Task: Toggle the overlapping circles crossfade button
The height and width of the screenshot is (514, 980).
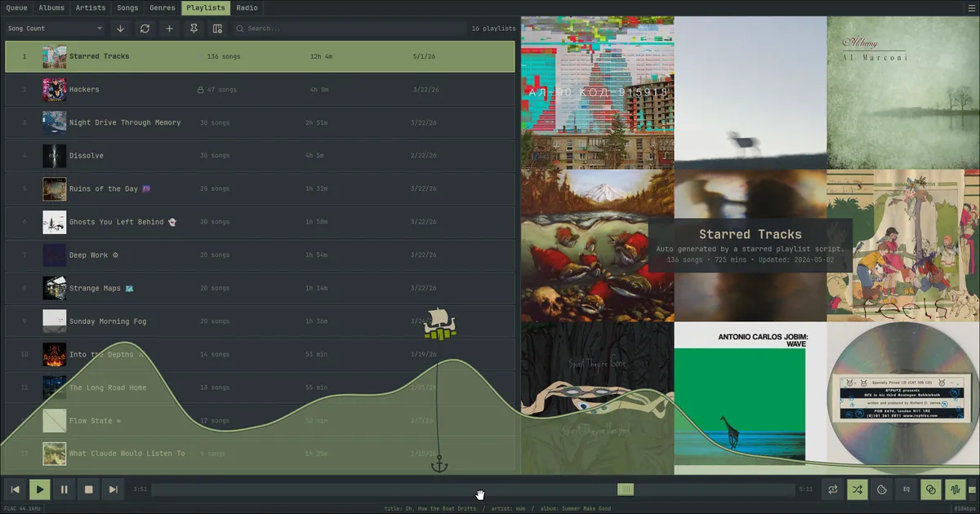Action: coord(929,490)
